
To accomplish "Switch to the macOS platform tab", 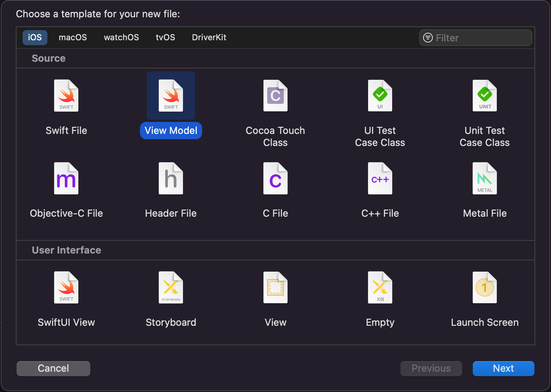I will [73, 38].
